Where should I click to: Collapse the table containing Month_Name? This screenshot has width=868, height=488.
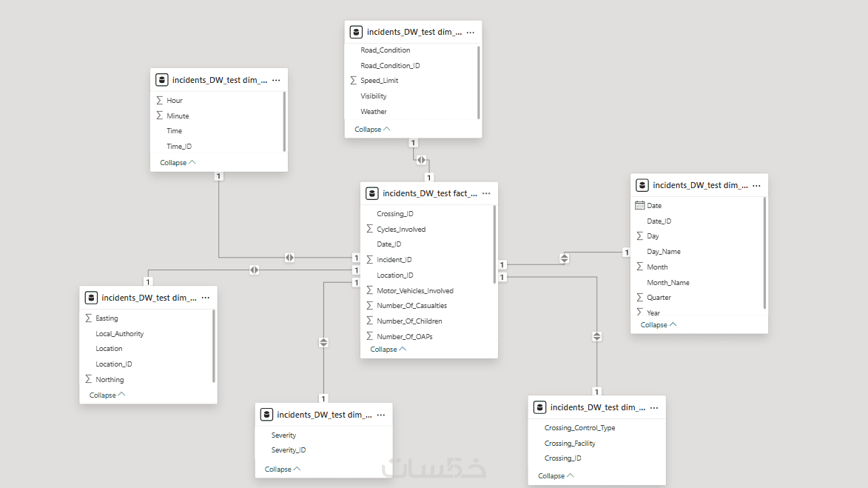click(x=659, y=324)
